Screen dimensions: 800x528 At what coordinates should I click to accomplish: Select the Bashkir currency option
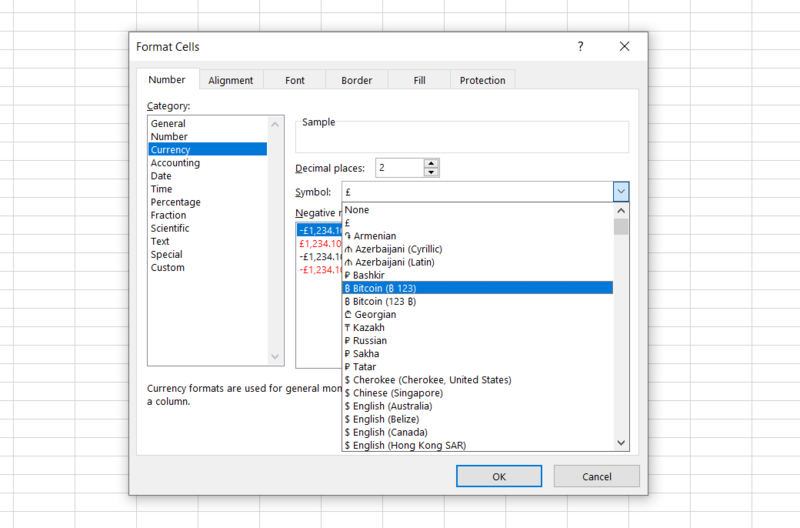(478, 275)
